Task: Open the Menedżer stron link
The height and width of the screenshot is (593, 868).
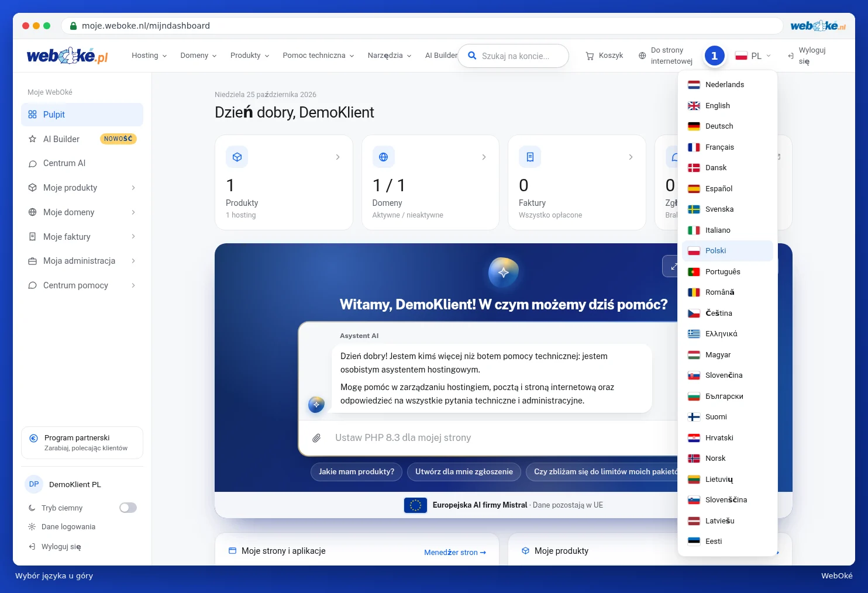Action: pyautogui.click(x=455, y=552)
